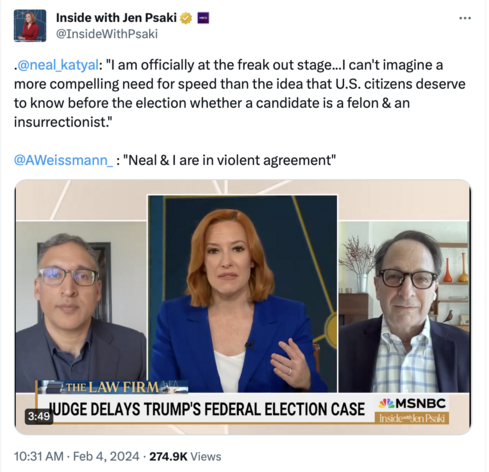This screenshot has height=472, width=489.
Task: Click the @InsideWithPsaki handle
Action: coord(107,34)
